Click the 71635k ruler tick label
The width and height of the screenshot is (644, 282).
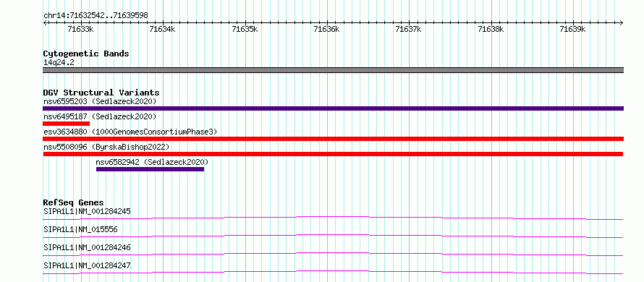coord(245,29)
